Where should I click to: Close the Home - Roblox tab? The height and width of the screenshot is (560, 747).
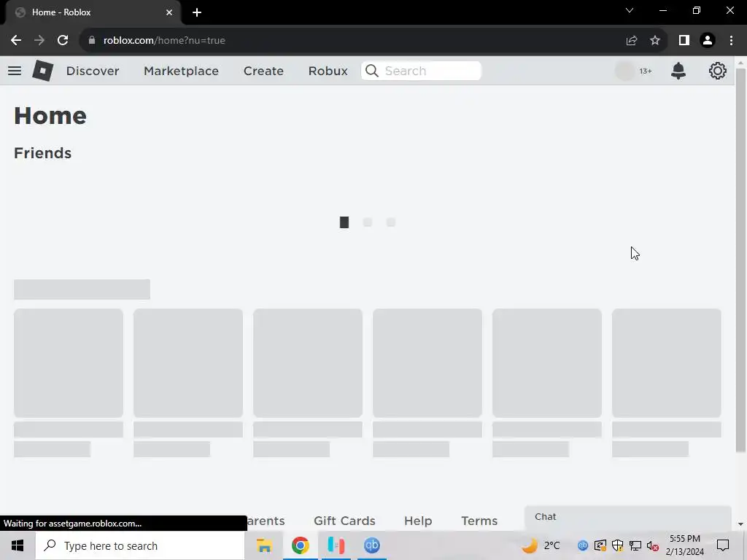pos(169,12)
